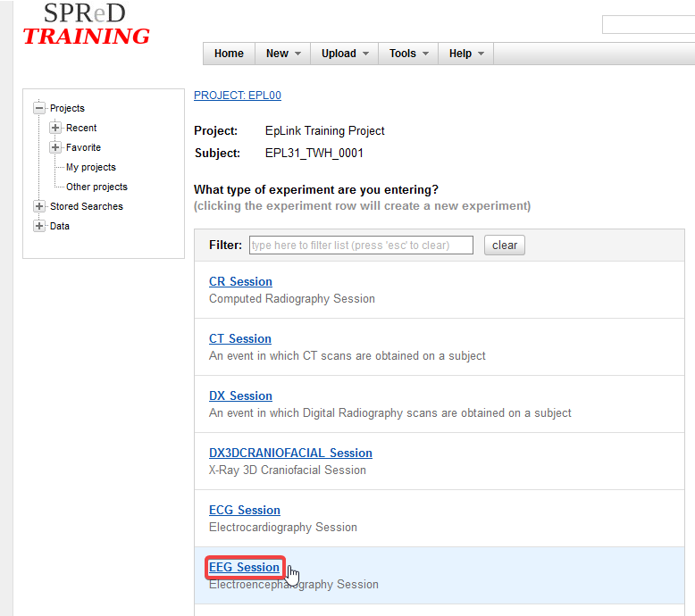
Task: Click the PROJECT: EPL00 breadcrumb link
Action: point(237,96)
